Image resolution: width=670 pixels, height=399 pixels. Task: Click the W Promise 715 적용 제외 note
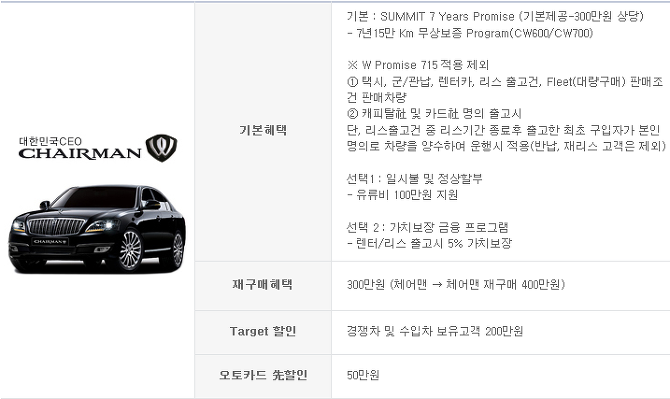(x=418, y=65)
